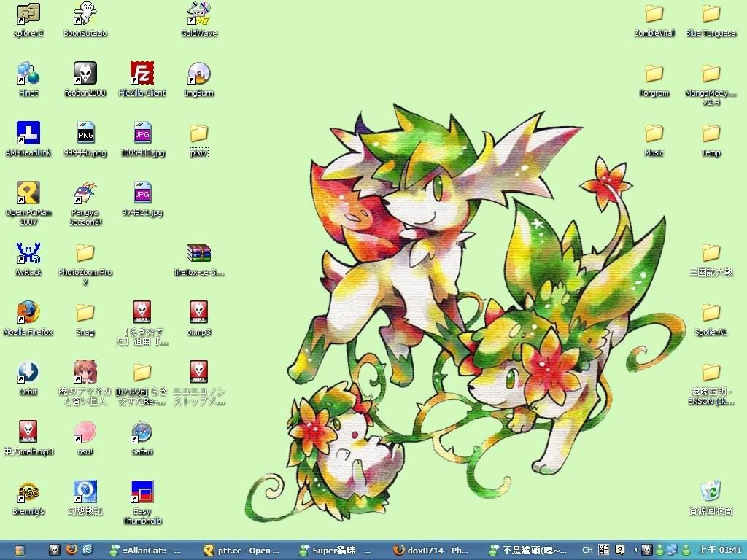The width and height of the screenshot is (747, 560).
Task: Launch GoldWave audio editor
Action: pos(198,13)
